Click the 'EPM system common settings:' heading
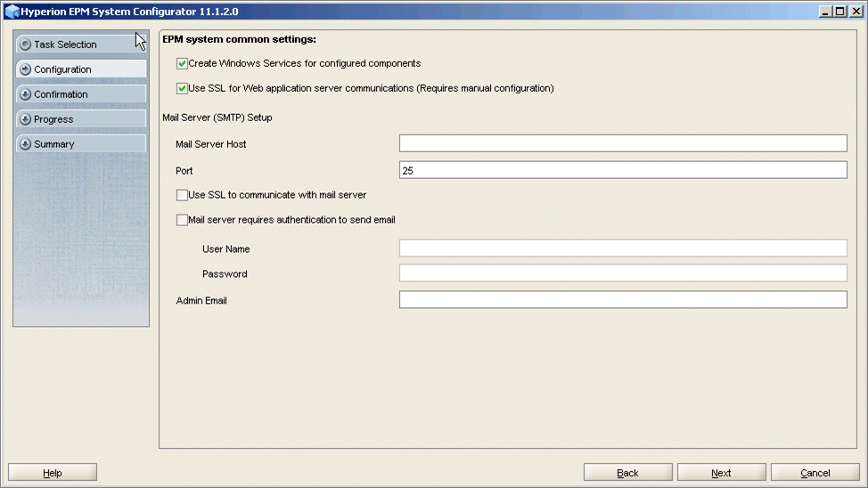Viewport: 868px width, 488px height. coord(239,39)
